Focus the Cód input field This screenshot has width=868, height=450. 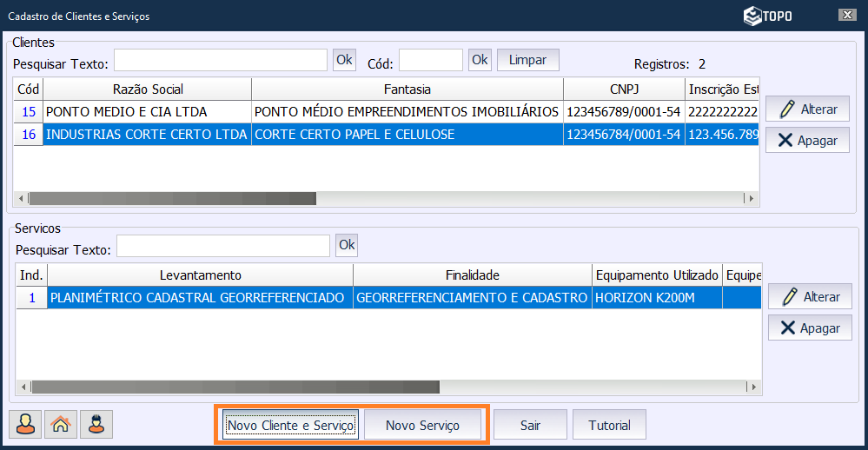click(430, 60)
